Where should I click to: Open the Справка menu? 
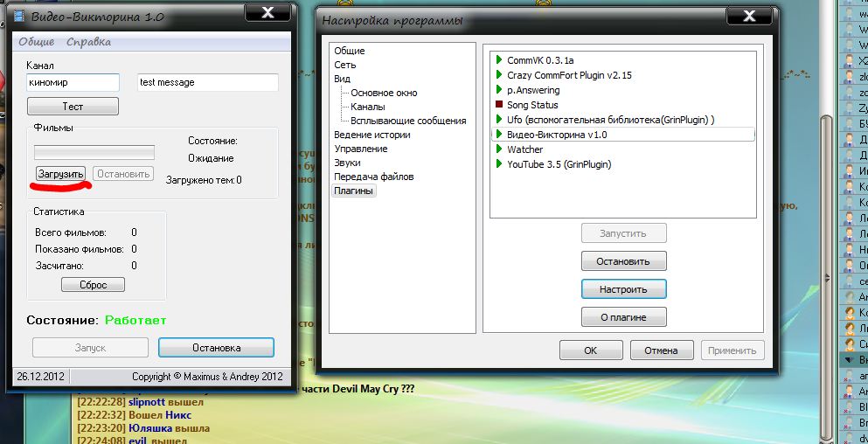[88, 42]
